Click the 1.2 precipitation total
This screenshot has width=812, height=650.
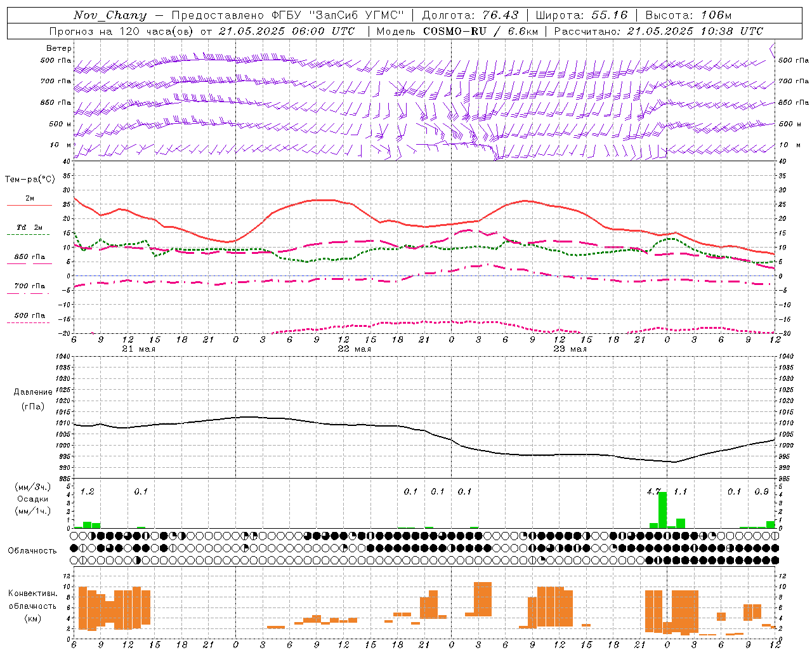pyautogui.click(x=88, y=491)
